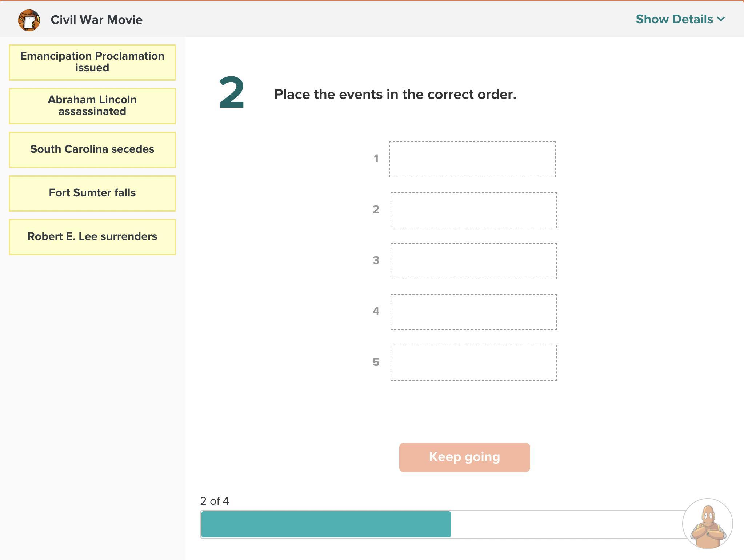Click the Civil War Movie title
744x560 pixels.
96,20
